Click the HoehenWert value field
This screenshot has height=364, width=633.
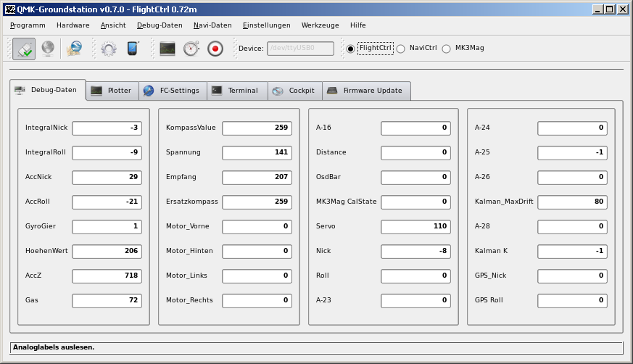coord(107,251)
